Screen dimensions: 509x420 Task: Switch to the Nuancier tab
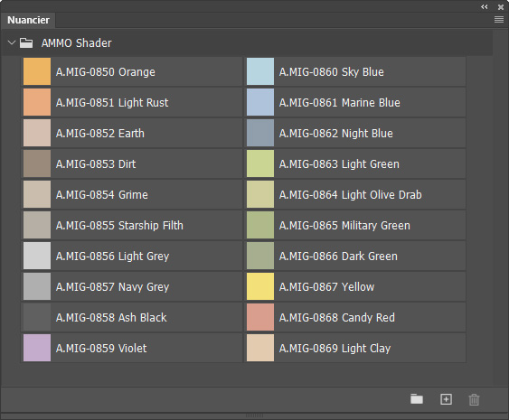point(28,20)
